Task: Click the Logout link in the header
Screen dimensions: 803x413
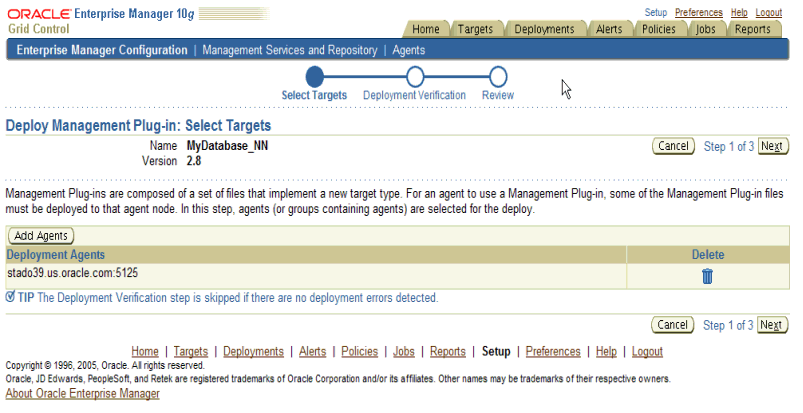Action: [769, 12]
